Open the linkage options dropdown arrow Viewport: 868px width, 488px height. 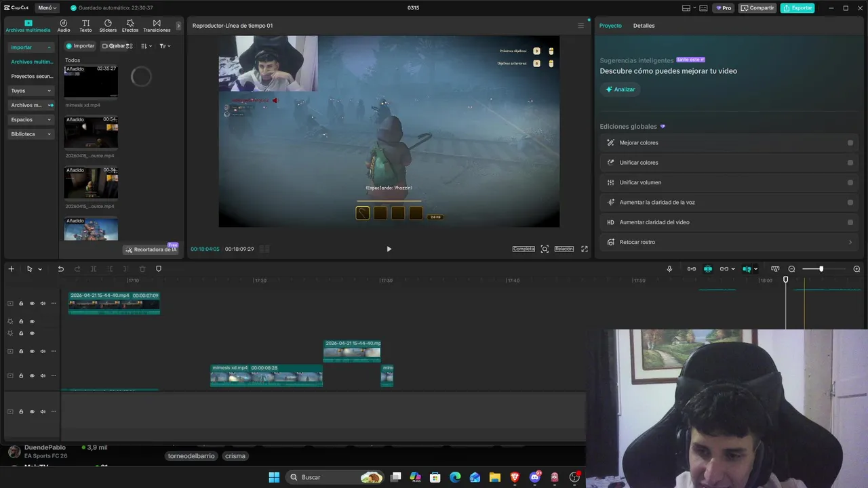coord(733,269)
